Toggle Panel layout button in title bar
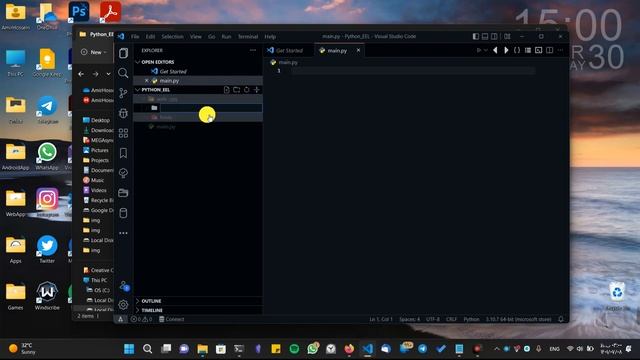Image resolution: width=640 pixels, height=360 pixels. 485,36
